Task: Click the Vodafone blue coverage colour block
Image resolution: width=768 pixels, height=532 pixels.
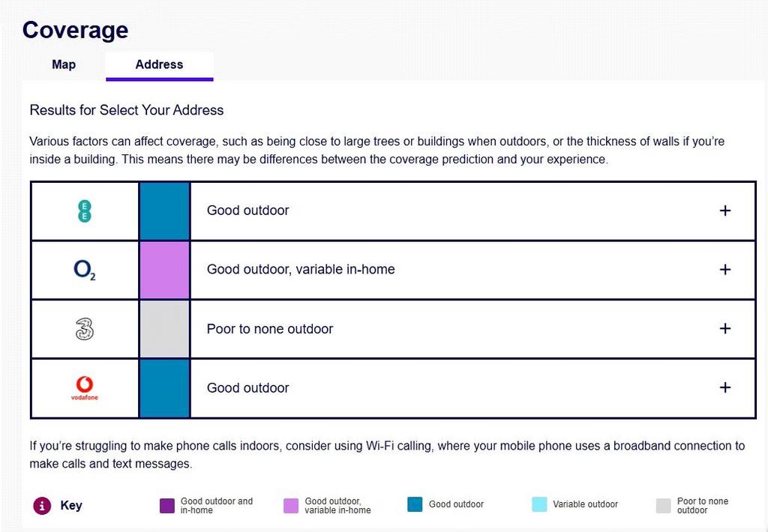Action: [x=164, y=388]
